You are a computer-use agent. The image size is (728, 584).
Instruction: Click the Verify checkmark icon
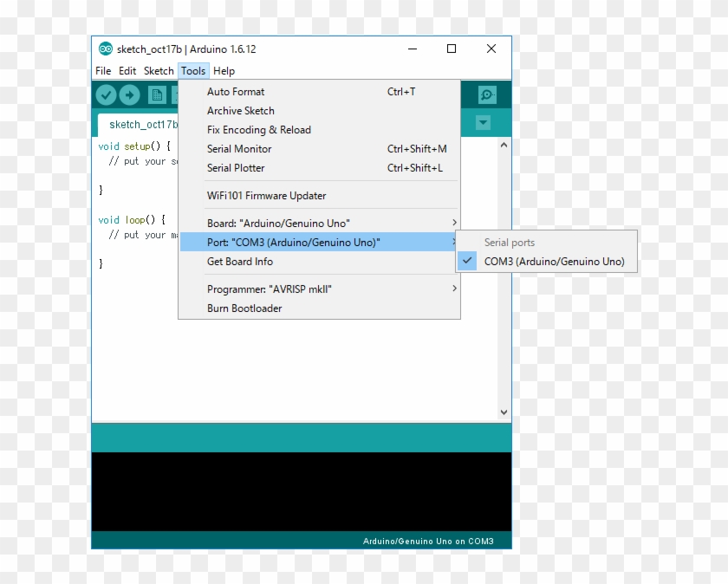point(106,95)
